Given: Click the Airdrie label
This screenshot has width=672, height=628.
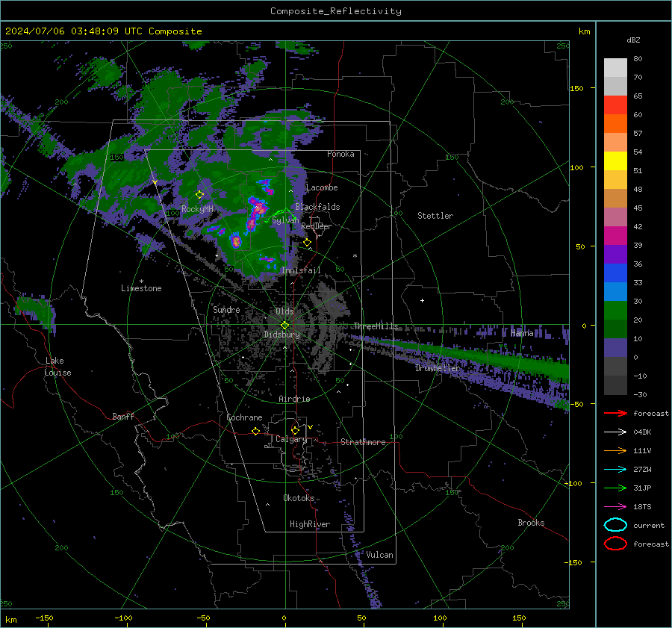Looking at the screenshot, I should click(x=294, y=399).
